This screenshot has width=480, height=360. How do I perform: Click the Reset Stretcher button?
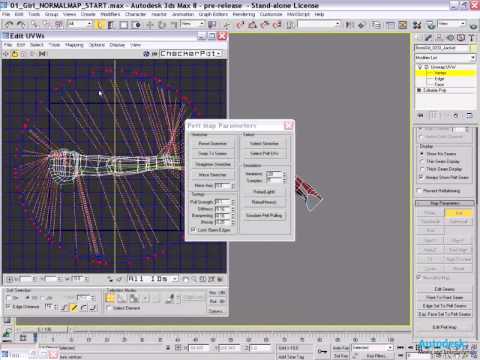213,143
